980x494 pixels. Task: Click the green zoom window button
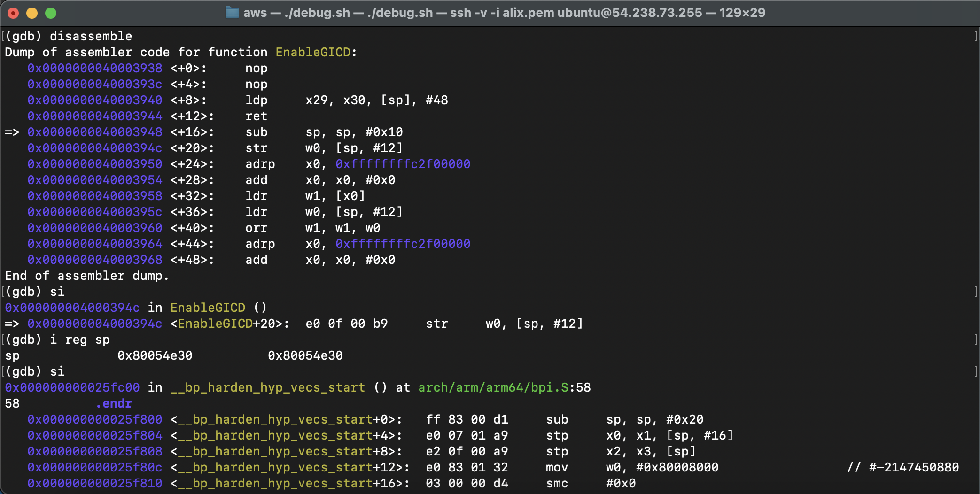tap(51, 13)
